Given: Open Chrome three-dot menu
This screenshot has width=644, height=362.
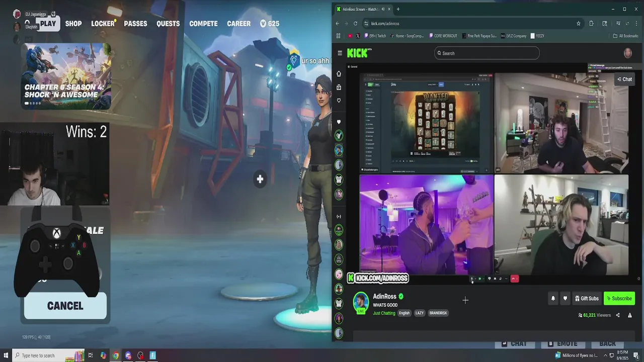Looking at the screenshot, I should tap(637, 24).
